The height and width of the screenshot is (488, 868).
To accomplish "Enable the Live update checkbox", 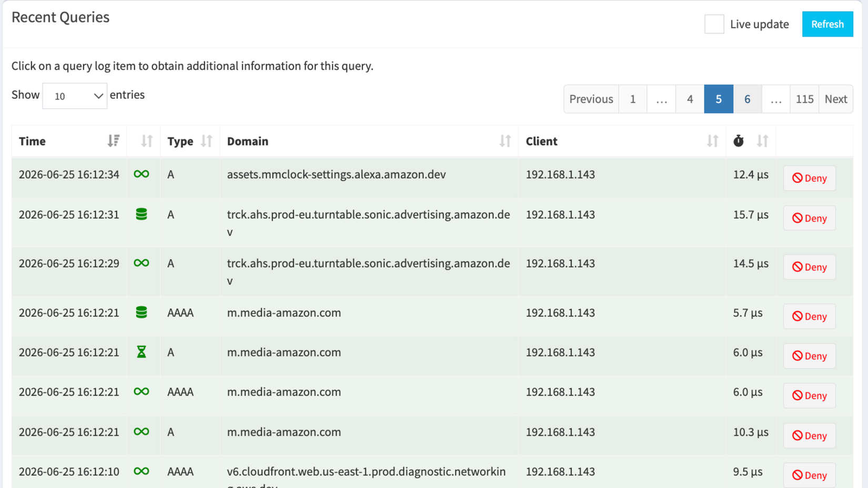I will click(x=714, y=24).
